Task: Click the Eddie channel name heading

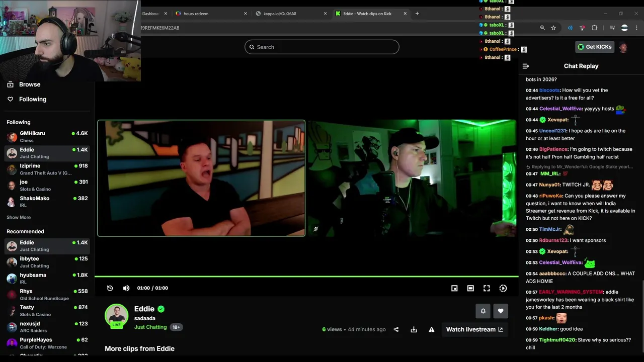Action: click(x=144, y=309)
